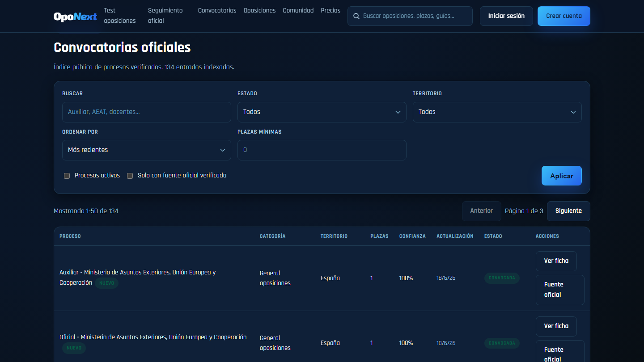Image resolution: width=644 pixels, height=362 pixels.
Task: Open Comunidad navigation link
Action: 298,10
